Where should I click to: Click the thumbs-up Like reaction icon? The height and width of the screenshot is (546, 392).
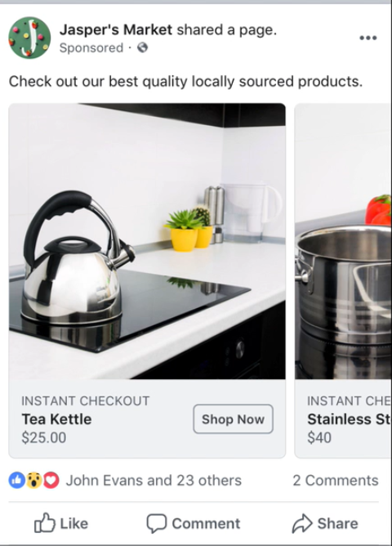click(x=16, y=481)
